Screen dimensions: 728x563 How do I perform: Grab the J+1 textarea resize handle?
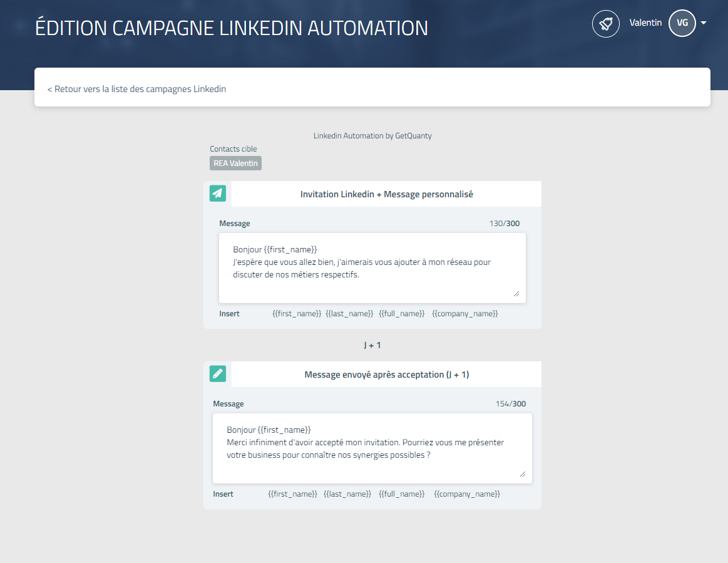click(523, 474)
